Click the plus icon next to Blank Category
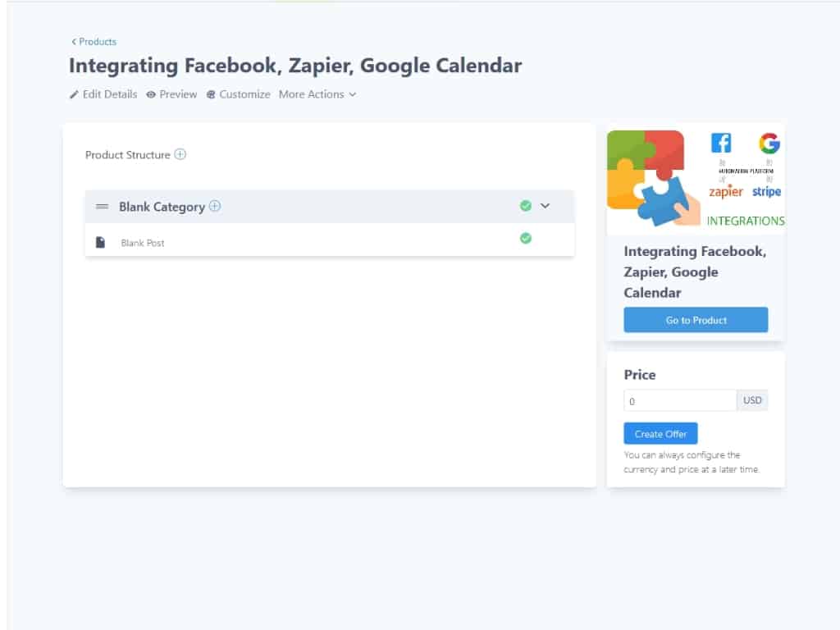This screenshot has height=630, width=840. point(215,207)
